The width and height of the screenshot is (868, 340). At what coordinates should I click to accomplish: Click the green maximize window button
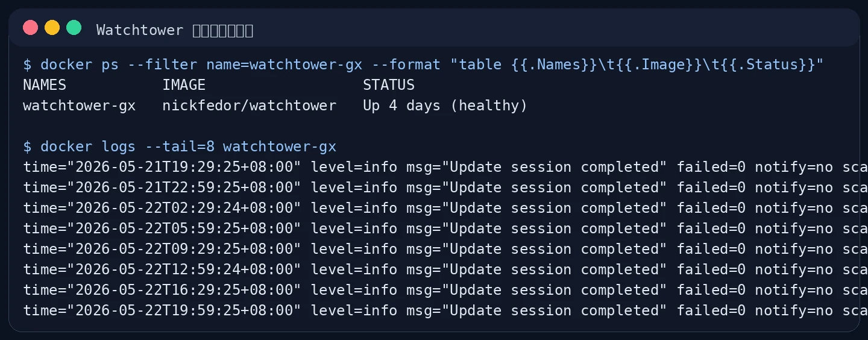(x=74, y=28)
